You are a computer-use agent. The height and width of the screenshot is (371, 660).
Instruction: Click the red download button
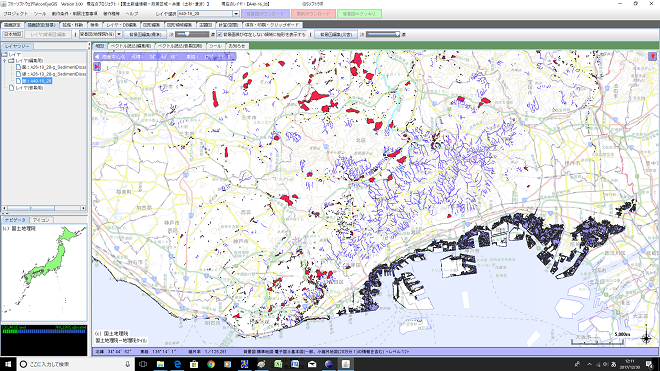[313, 14]
